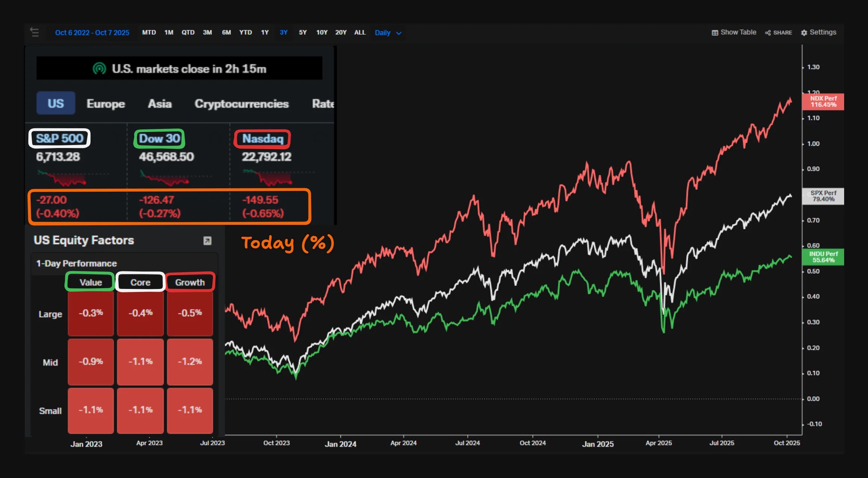Click the Small Value heatmap cell
The height and width of the screenshot is (478, 868).
coord(91,410)
